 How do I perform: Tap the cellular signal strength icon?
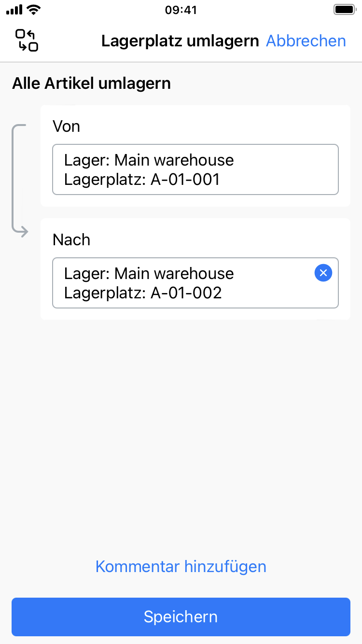[x=14, y=10]
